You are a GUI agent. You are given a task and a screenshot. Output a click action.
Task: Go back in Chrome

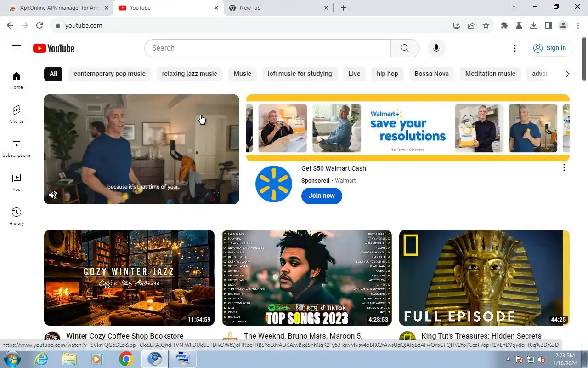pos(10,25)
